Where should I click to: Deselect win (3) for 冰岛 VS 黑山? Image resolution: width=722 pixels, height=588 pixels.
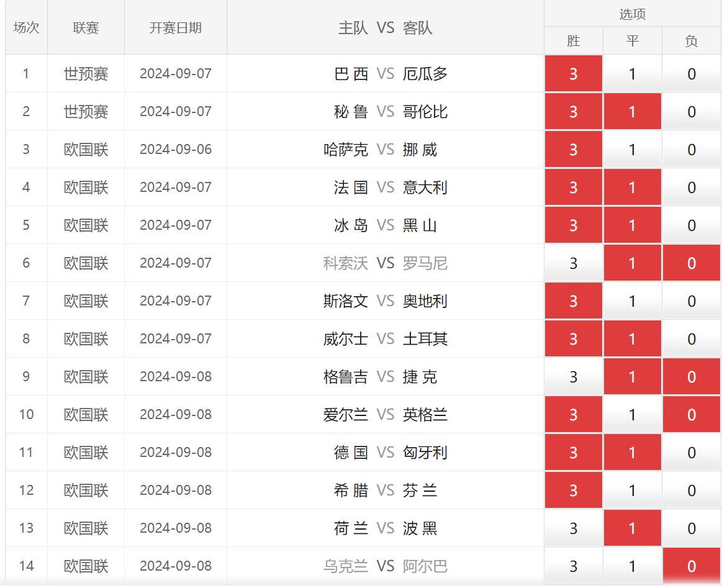573,225
